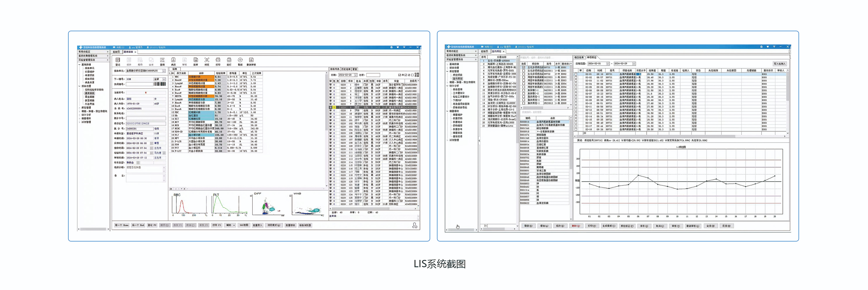The width and height of the screenshot is (868, 290).
Task: Switch to 起始页 tab in left window
Action: click(116, 52)
